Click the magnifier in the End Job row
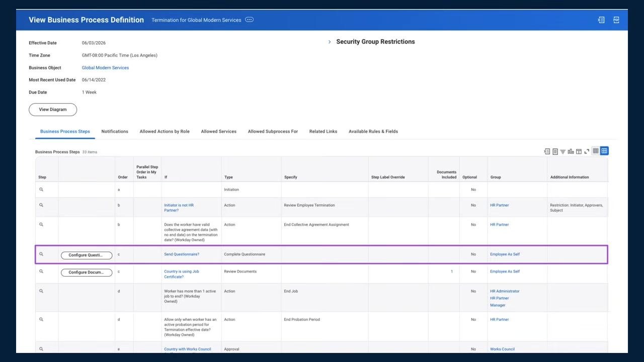This screenshot has width=644, height=362. [41, 291]
